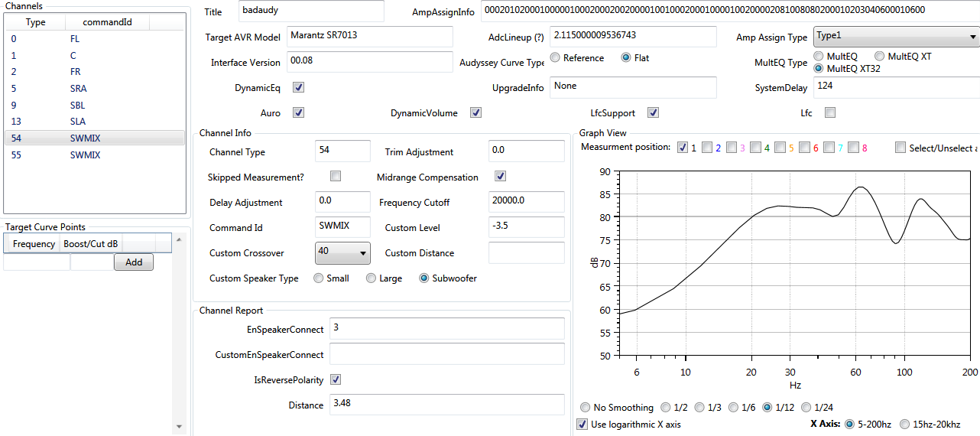Uncheck the IsReversePolarity checkbox

coord(336,379)
